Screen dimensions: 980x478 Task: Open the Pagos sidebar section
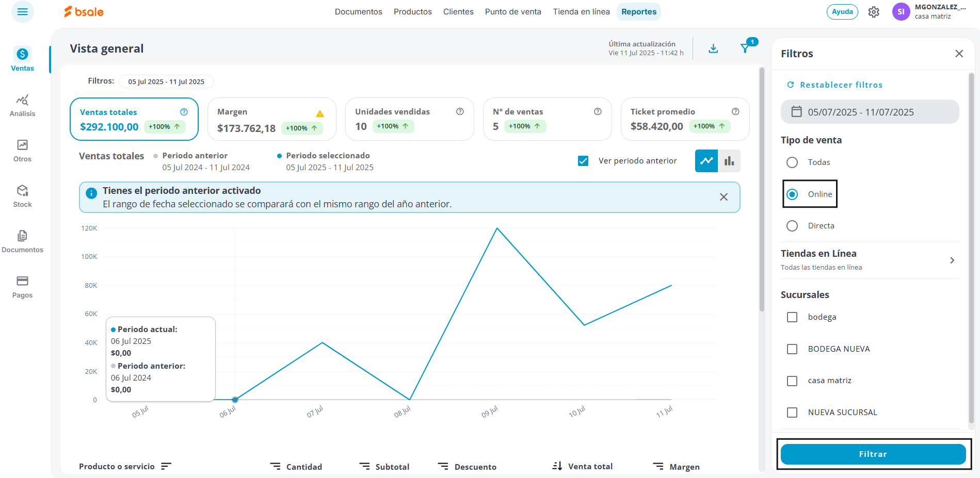tap(22, 287)
